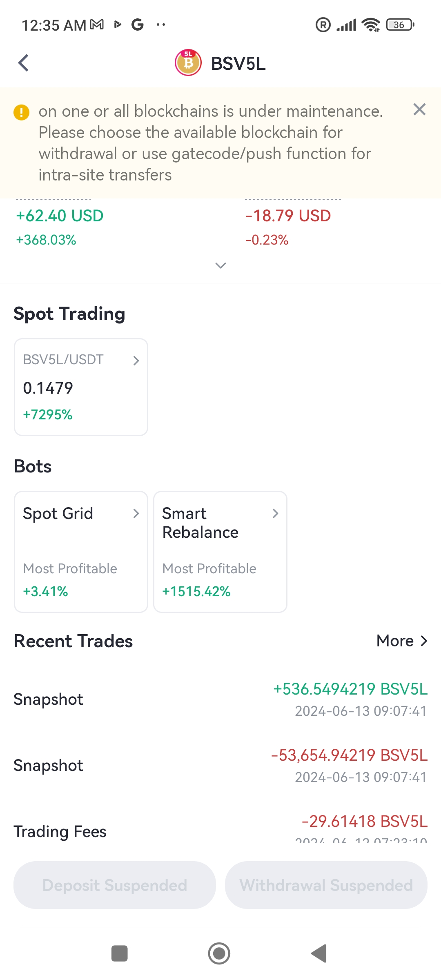Open the Trading Fees trade entry
Viewport: 441px width, 980px height.
pyautogui.click(x=220, y=829)
